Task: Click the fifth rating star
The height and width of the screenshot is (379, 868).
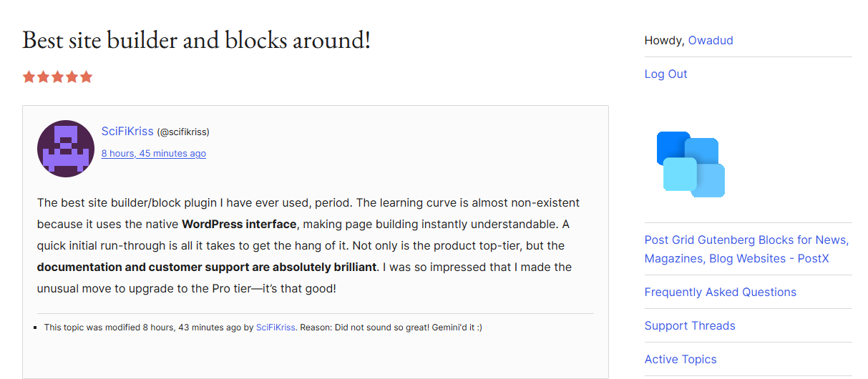Action: 87,77
